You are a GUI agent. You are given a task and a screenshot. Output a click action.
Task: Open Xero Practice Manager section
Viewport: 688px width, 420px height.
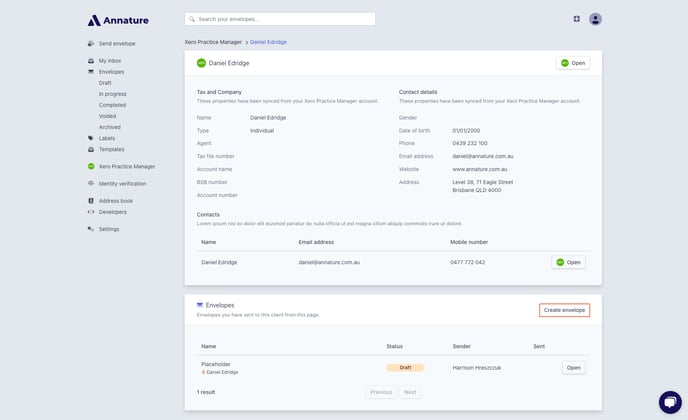click(x=127, y=166)
